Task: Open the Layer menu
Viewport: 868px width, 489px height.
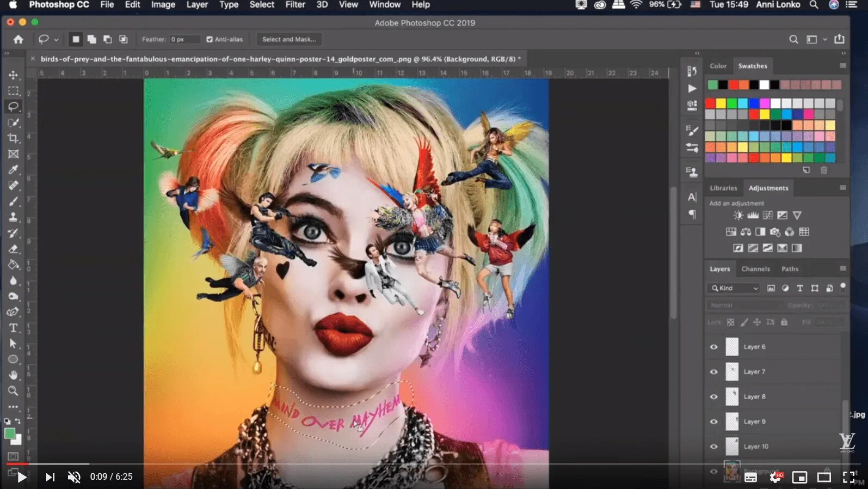Action: pyautogui.click(x=197, y=4)
